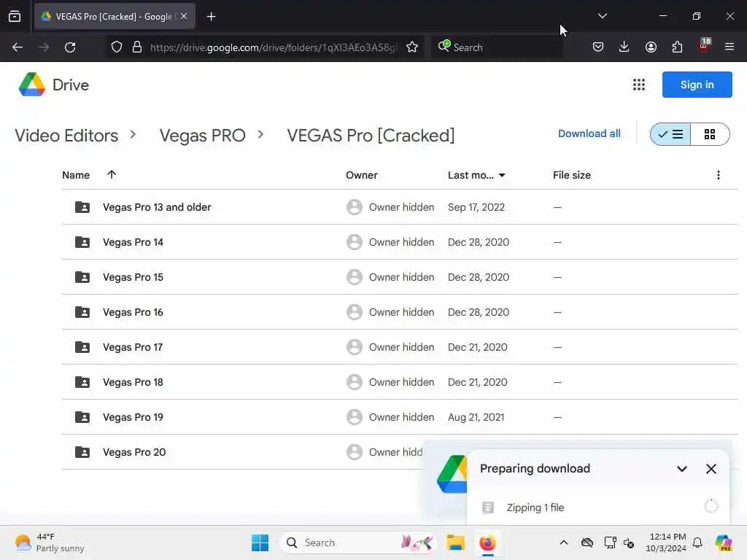Open notifications bell in system tray
This screenshot has height=560, width=747.
tap(697, 542)
